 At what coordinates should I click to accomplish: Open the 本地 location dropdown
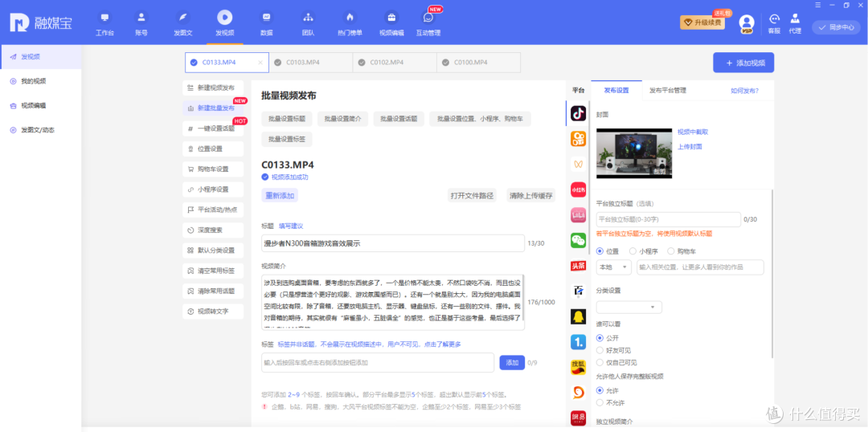pyautogui.click(x=613, y=267)
